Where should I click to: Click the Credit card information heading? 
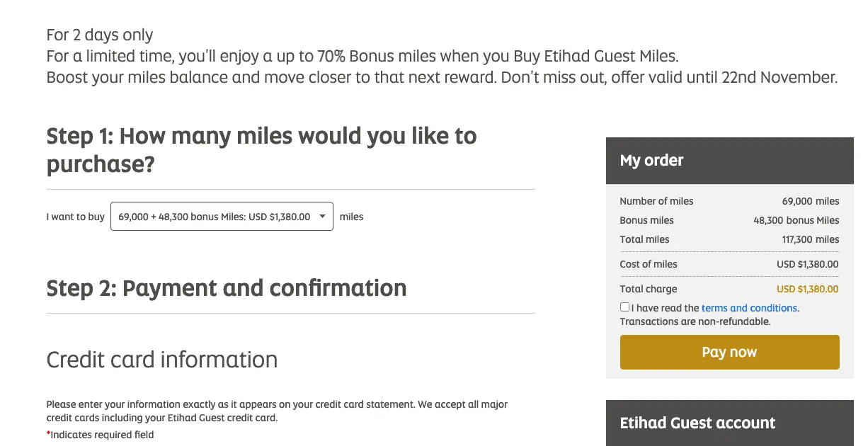(161, 360)
